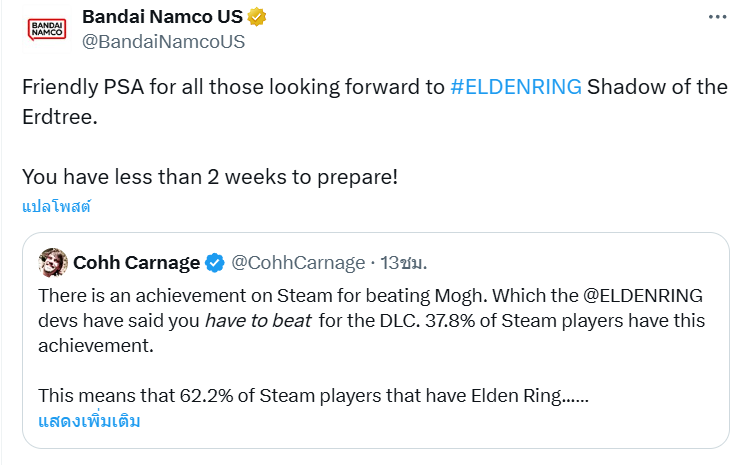Expand quoted post with แสดงเพิ่มเติม
This screenshot has width=750, height=465.
pos(89,421)
